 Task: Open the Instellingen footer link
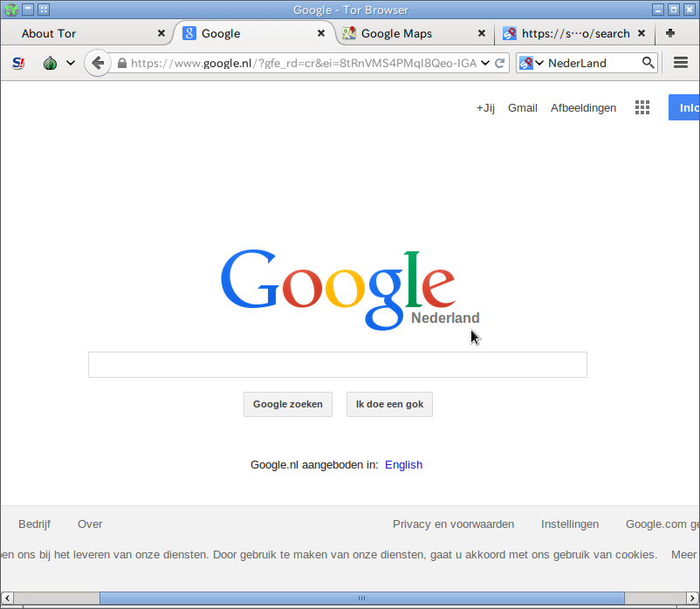(570, 524)
